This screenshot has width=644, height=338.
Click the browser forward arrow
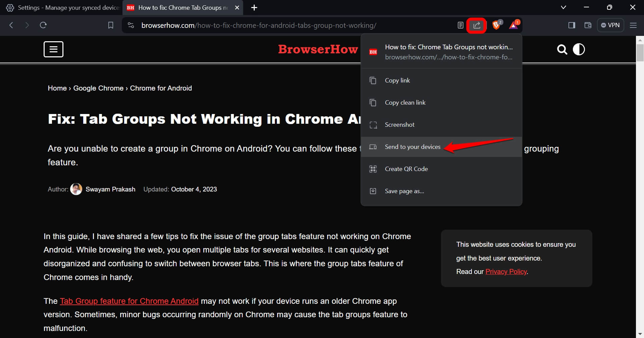27,25
